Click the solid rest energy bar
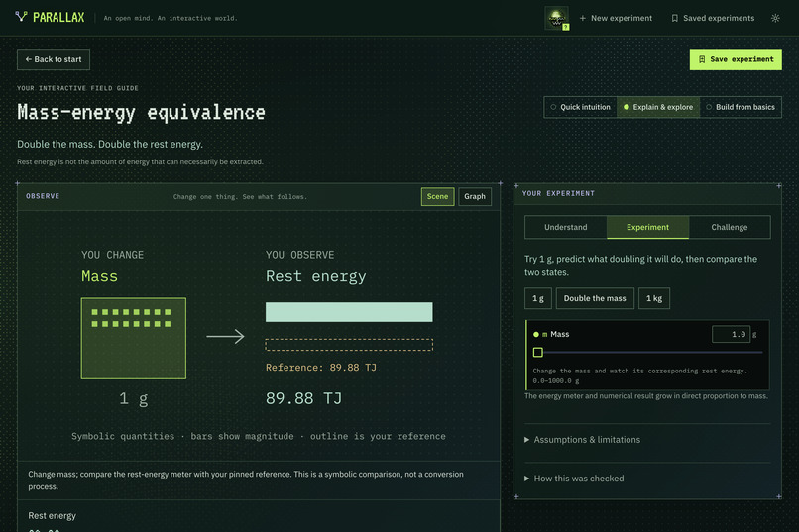This screenshot has height=532, width=799. click(349, 312)
